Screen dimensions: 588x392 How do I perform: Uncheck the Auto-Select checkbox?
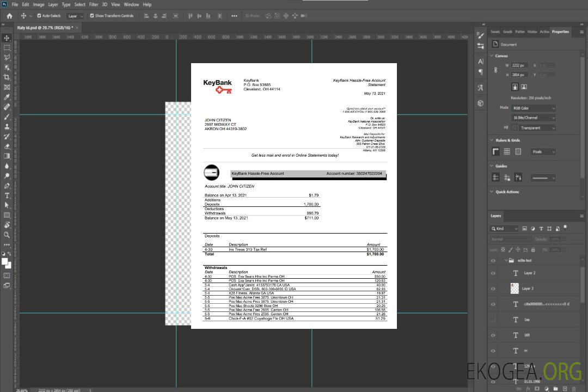click(39, 16)
